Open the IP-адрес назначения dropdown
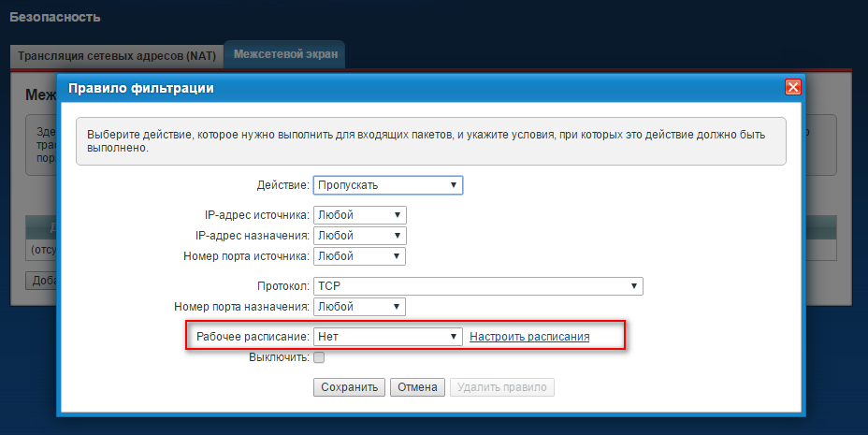868x435 pixels. (359, 236)
